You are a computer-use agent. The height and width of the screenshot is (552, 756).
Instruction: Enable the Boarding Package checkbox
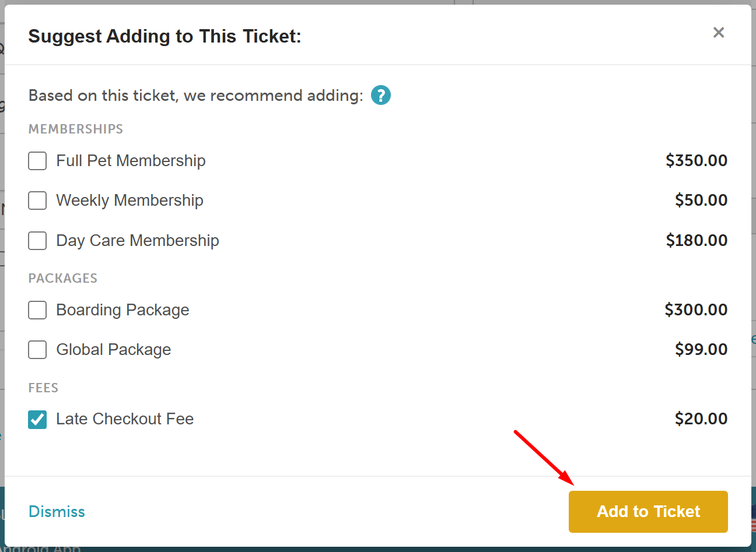(37, 310)
